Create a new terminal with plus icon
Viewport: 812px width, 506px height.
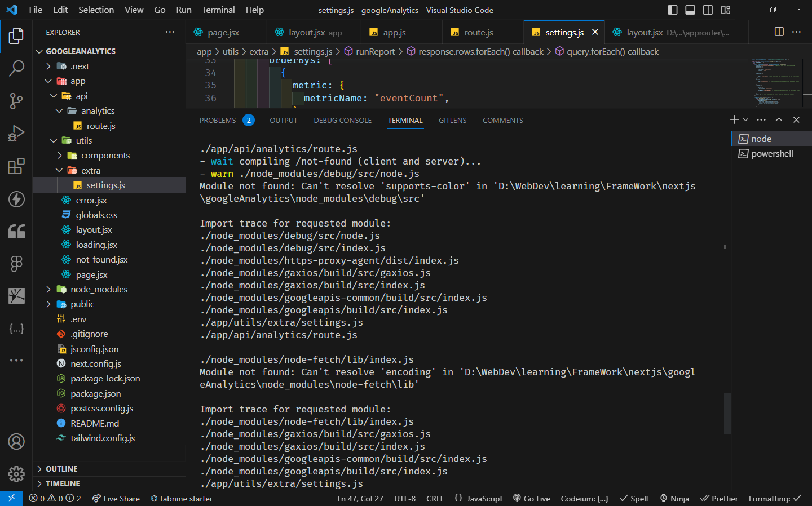[734, 119]
